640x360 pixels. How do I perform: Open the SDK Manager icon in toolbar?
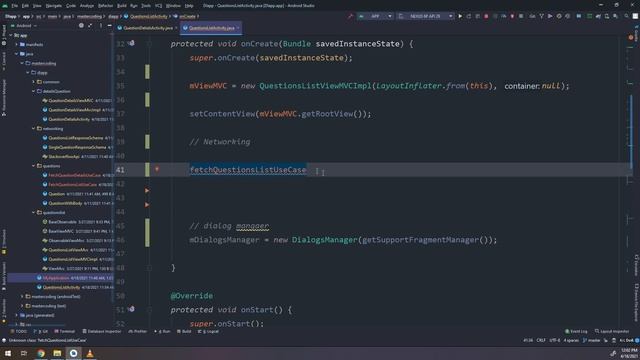click(616, 16)
